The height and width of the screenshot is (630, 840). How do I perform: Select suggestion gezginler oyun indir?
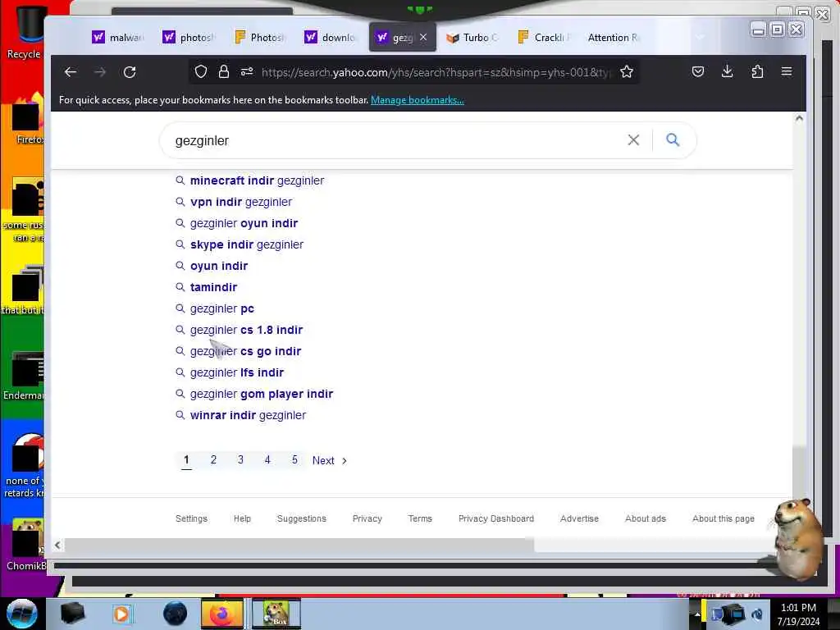pyautogui.click(x=244, y=223)
